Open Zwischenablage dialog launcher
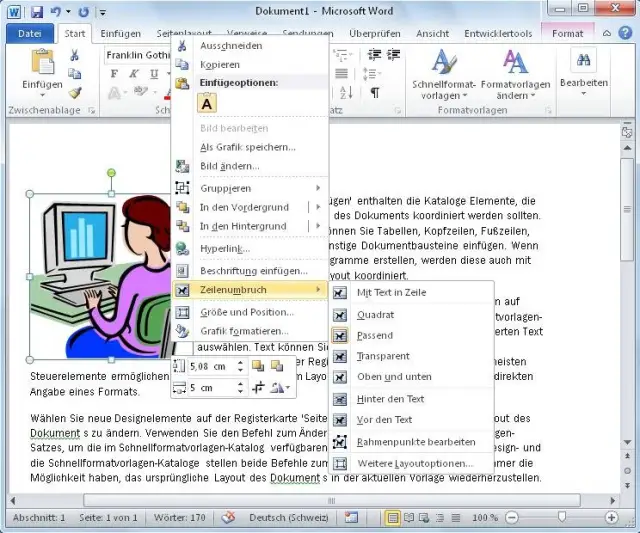640x533 pixels. pyautogui.click(x=92, y=110)
